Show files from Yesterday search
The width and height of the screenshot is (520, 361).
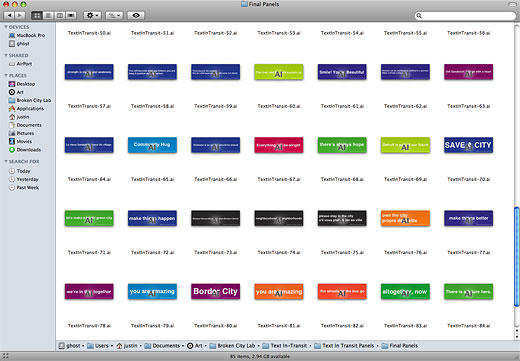(23, 179)
